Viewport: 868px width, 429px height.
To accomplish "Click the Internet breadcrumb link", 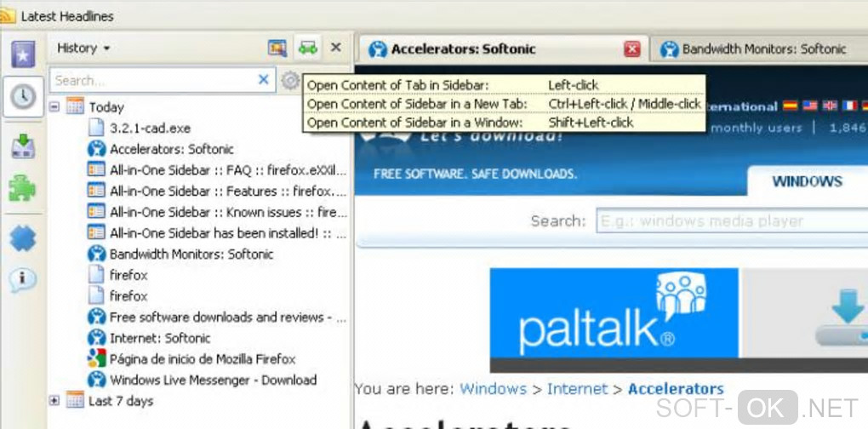I will [577, 389].
